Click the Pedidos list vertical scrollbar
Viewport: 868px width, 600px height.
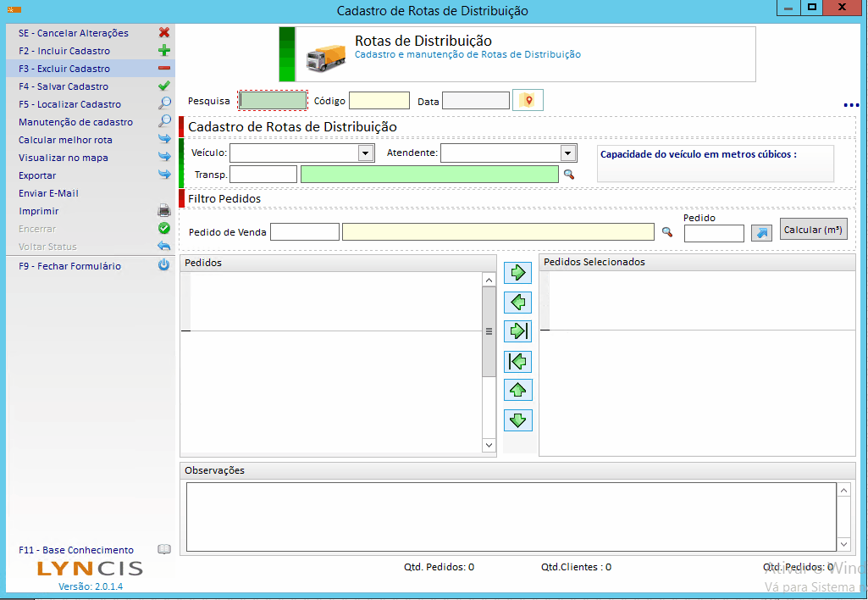pos(489,332)
